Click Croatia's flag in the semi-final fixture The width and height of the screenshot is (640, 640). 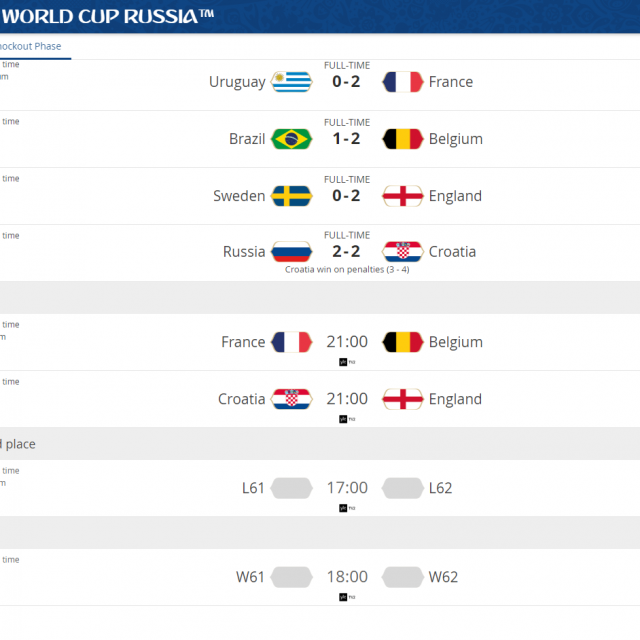[292, 399]
